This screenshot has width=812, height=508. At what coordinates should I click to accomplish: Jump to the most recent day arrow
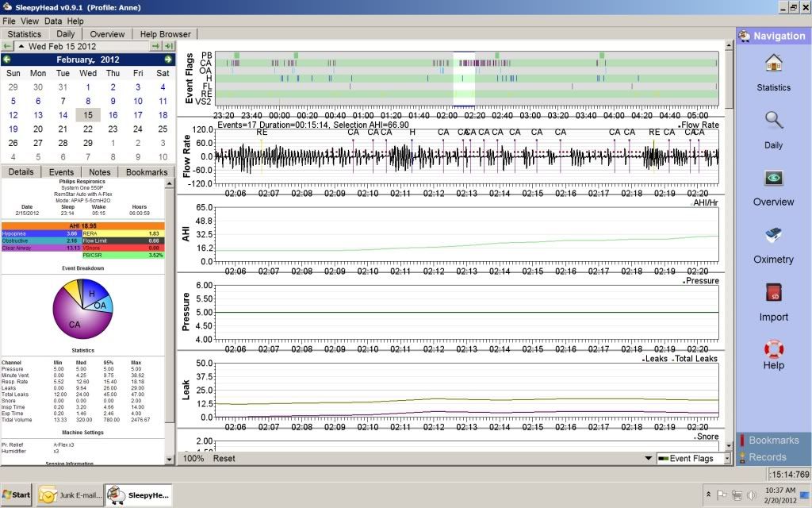170,46
